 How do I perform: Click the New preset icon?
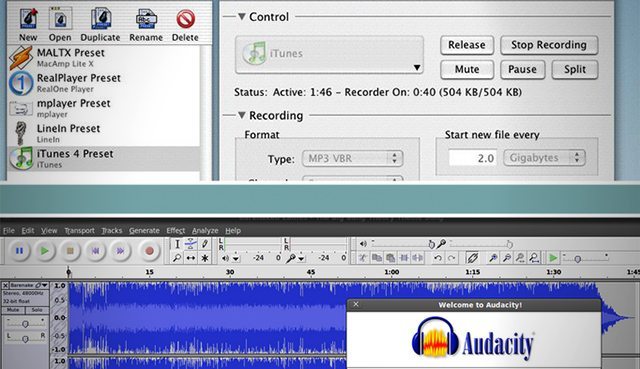point(29,18)
